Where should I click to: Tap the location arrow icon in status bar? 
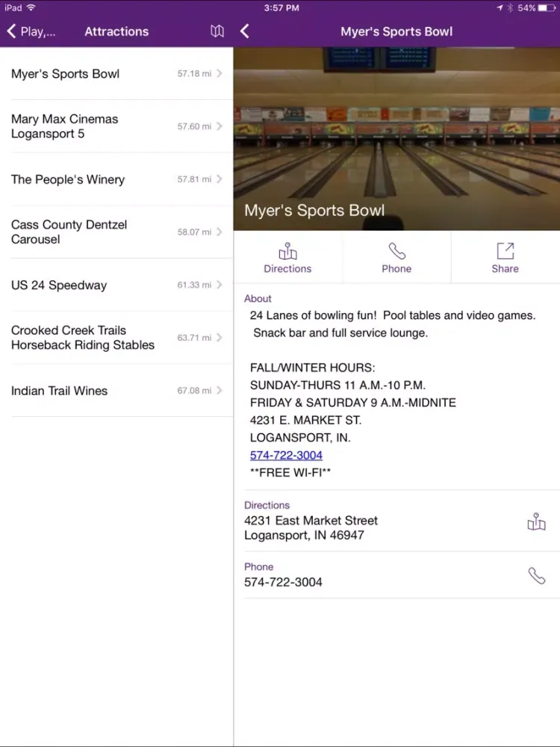(500, 7)
